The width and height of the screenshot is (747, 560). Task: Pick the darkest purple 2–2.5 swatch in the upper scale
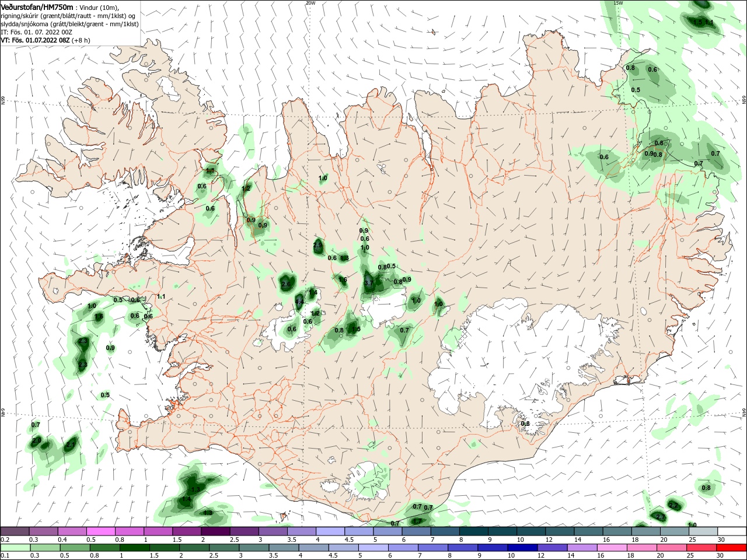pos(215,531)
